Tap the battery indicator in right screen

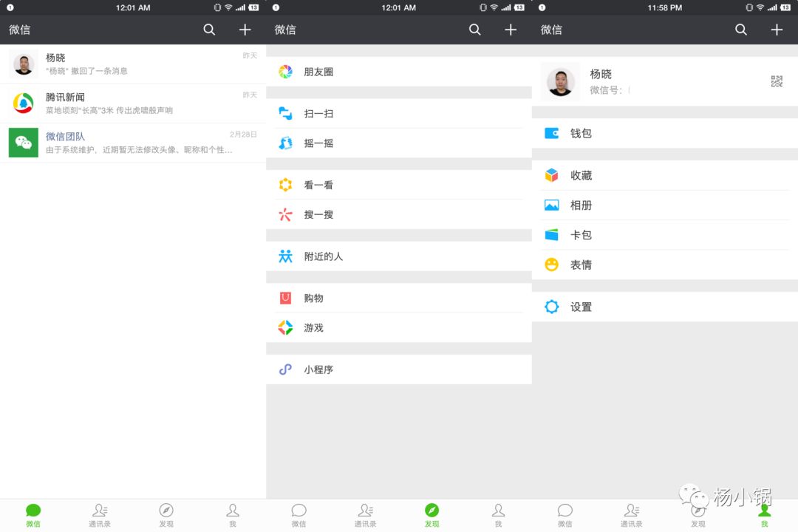tap(785, 7)
